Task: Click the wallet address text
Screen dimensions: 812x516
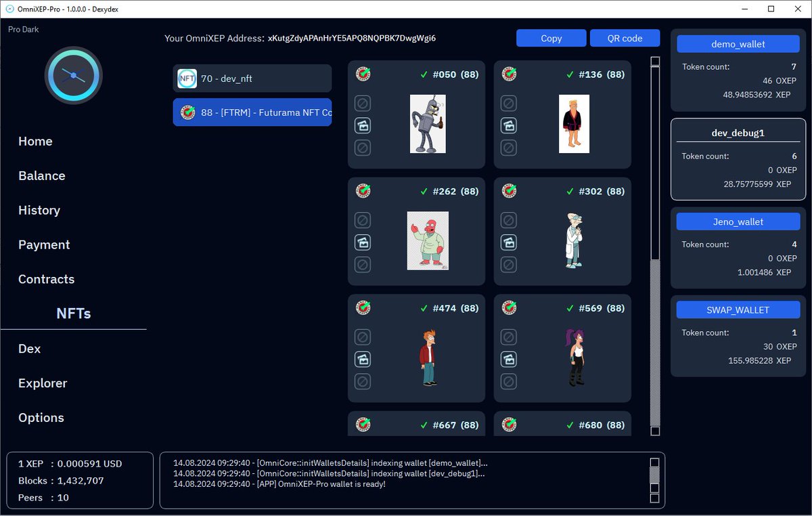Action: tap(352, 38)
